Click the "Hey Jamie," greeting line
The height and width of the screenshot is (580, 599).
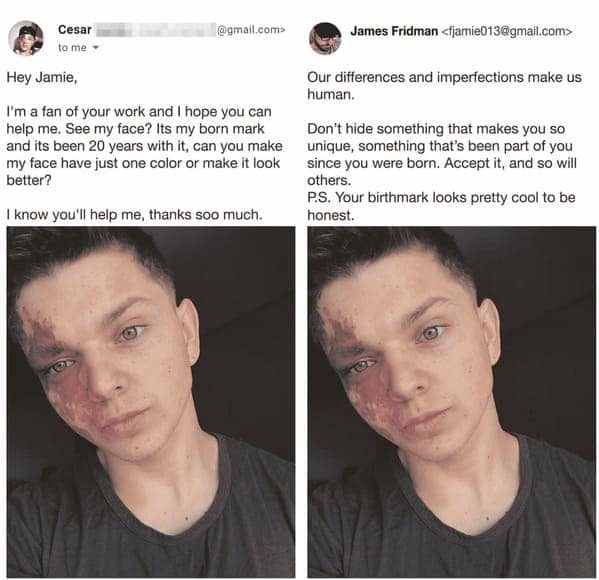pyautogui.click(x=42, y=78)
